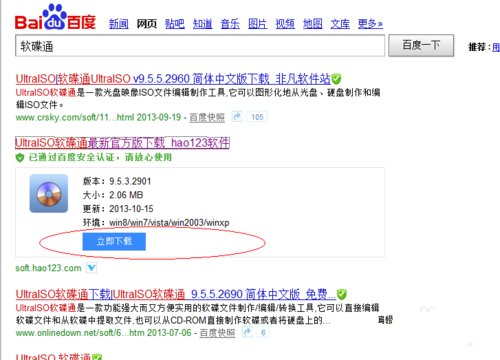Click update date 2013-10-15
The width and height of the screenshot is (500, 360).
click(x=131, y=209)
